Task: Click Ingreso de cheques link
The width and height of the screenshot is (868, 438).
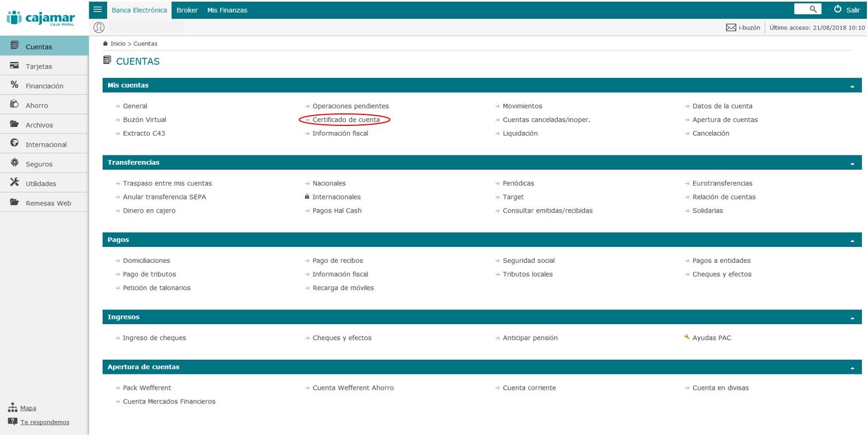Action: pos(154,338)
